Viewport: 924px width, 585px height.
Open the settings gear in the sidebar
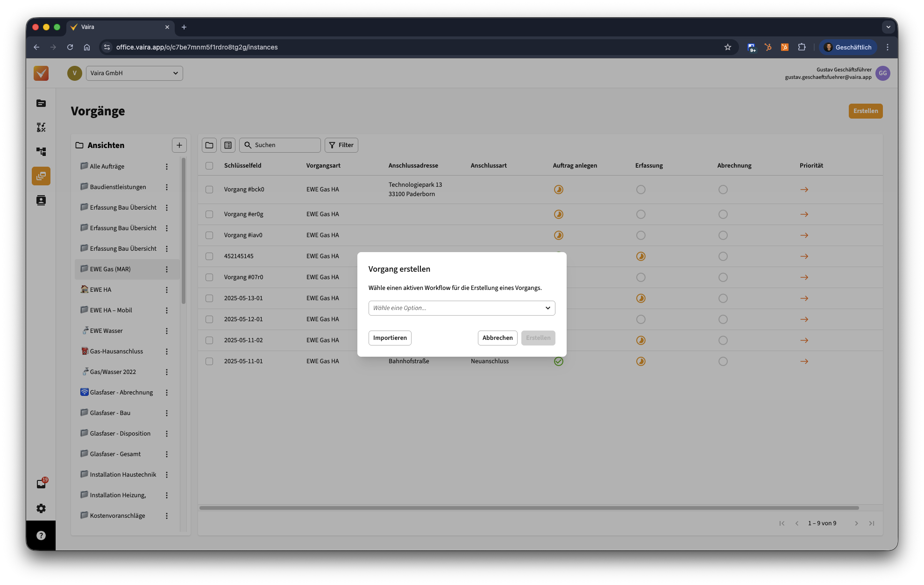[41, 508]
